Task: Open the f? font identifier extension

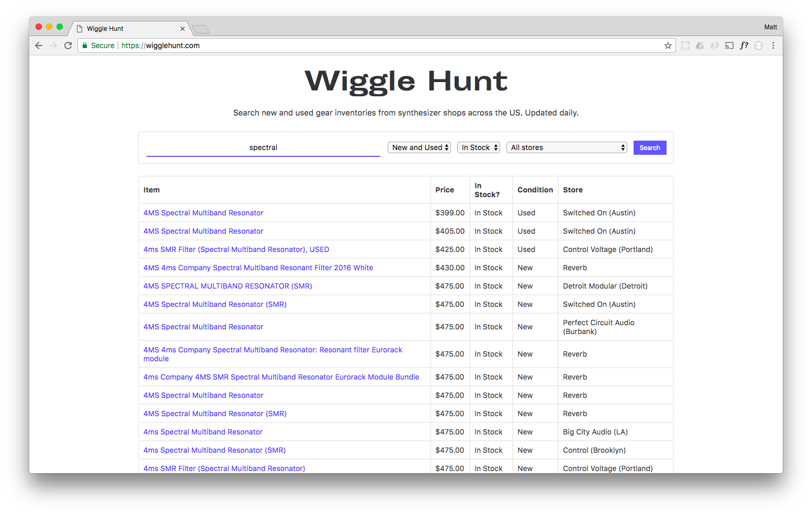Action: point(744,45)
